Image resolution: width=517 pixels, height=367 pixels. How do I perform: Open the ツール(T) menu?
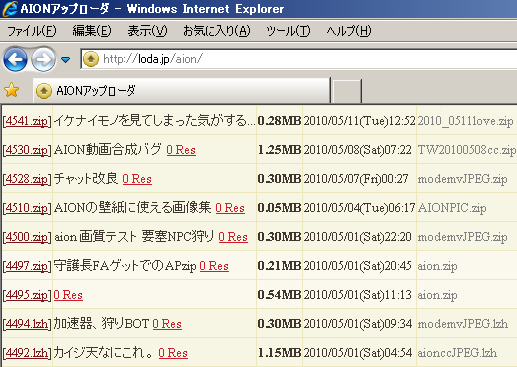pyautogui.click(x=288, y=31)
